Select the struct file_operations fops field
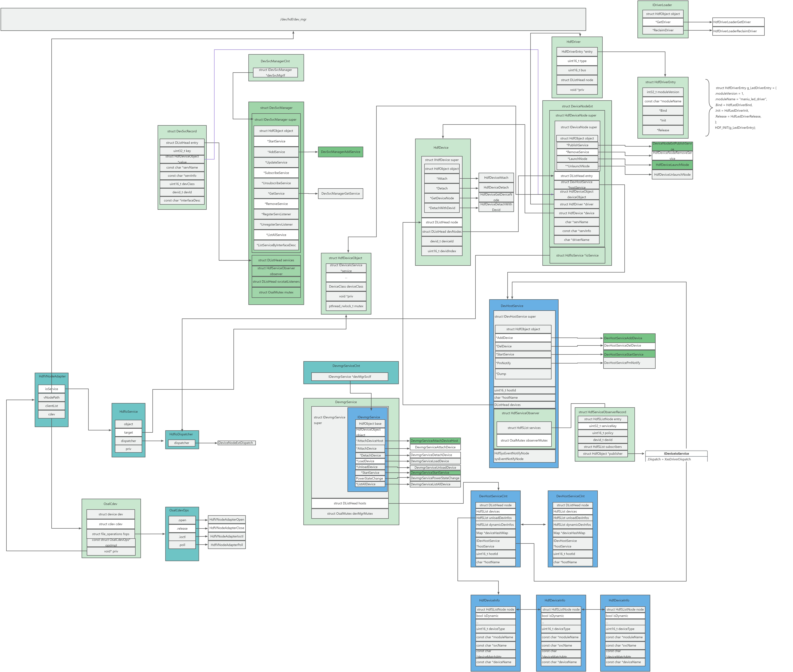Screen dimensions: 793x672 (x=111, y=534)
